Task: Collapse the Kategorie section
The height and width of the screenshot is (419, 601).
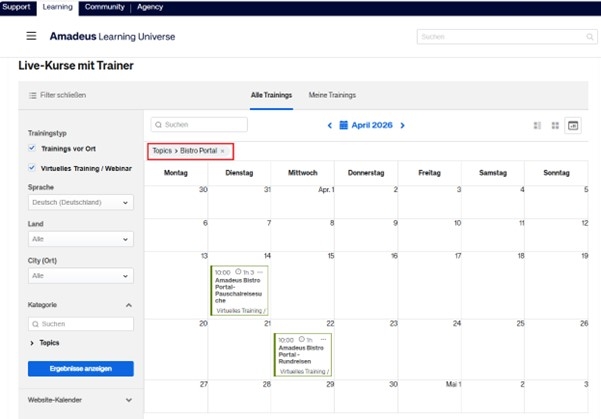Action: (127, 304)
